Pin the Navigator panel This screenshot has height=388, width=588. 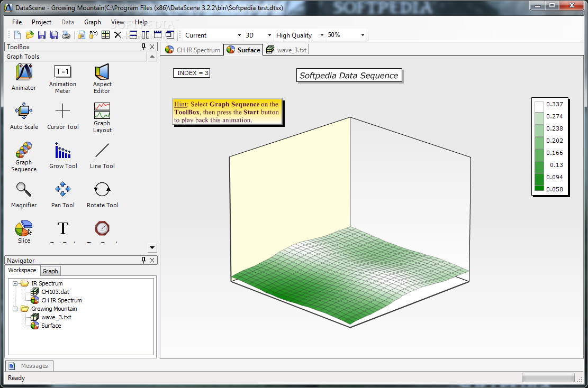pos(143,260)
